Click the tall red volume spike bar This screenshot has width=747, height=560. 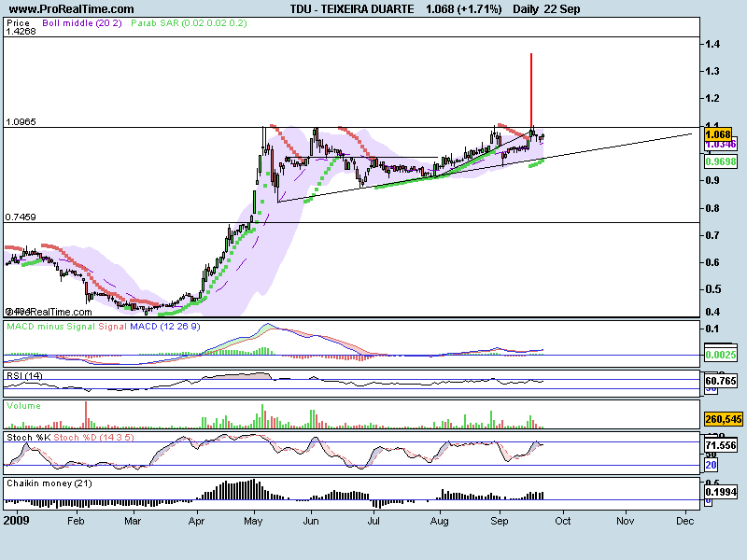tap(86, 414)
